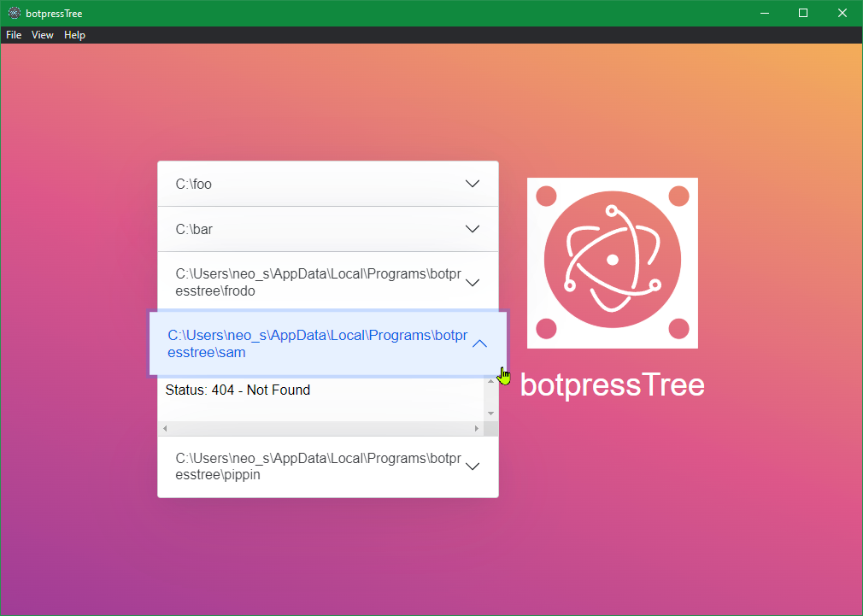This screenshot has width=863, height=616.
Task: Click the Status: 404 - Not Found text
Action: point(238,390)
